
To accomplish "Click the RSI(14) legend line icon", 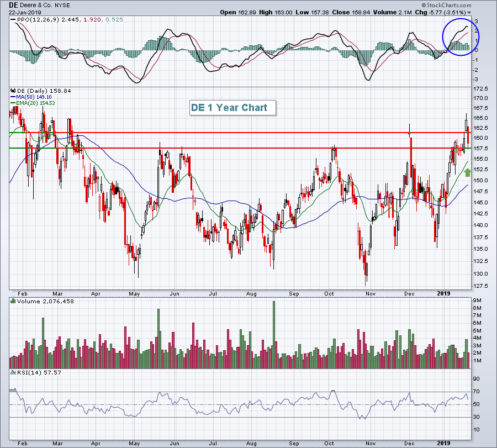I will (13, 372).
